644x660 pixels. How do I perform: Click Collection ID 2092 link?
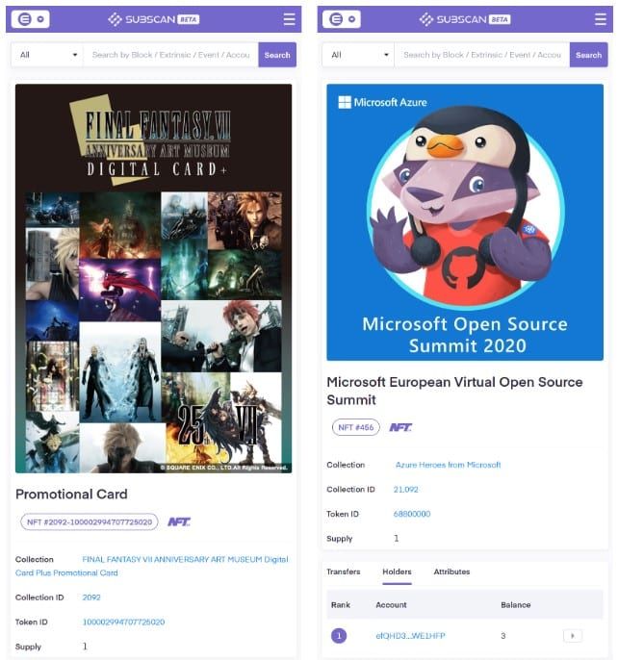click(91, 597)
